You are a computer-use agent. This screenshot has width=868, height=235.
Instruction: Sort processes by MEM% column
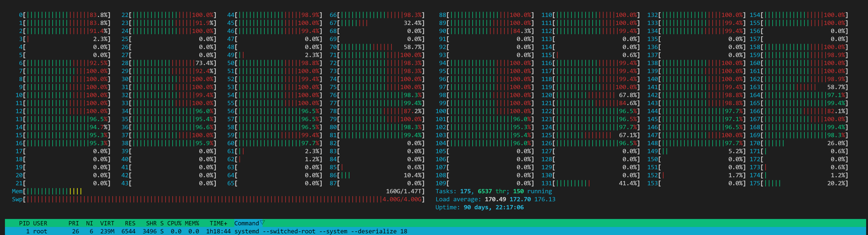tap(192, 223)
